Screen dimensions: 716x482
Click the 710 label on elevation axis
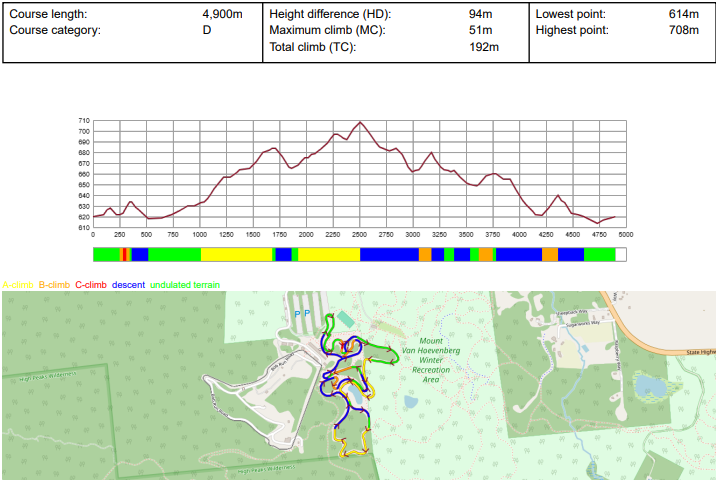84,121
